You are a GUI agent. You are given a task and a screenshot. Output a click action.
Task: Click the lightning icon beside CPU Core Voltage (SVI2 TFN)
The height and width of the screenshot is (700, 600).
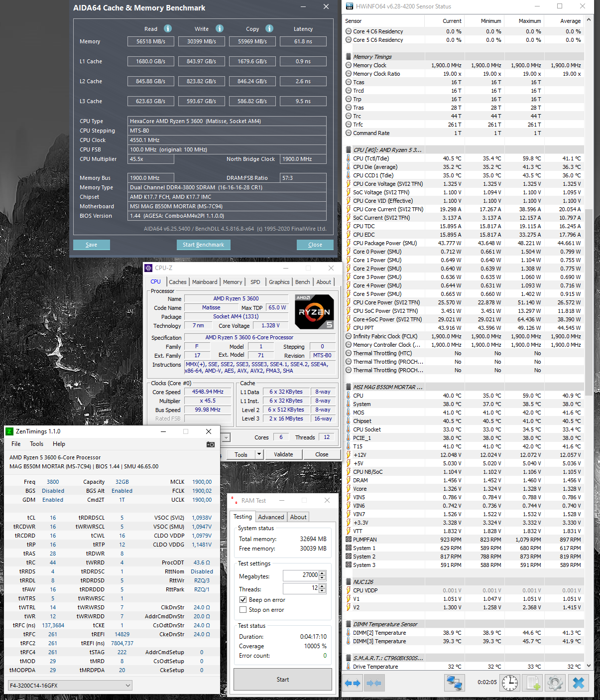tap(349, 184)
